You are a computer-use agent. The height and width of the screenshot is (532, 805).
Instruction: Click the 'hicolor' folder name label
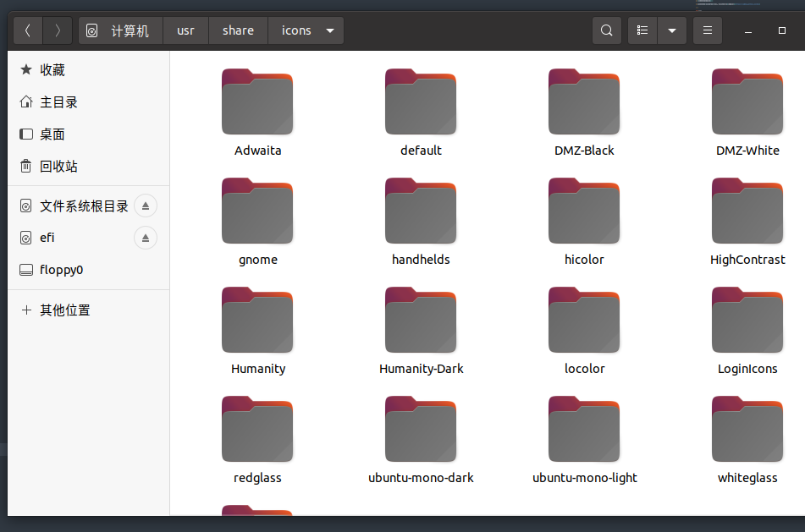coord(584,260)
